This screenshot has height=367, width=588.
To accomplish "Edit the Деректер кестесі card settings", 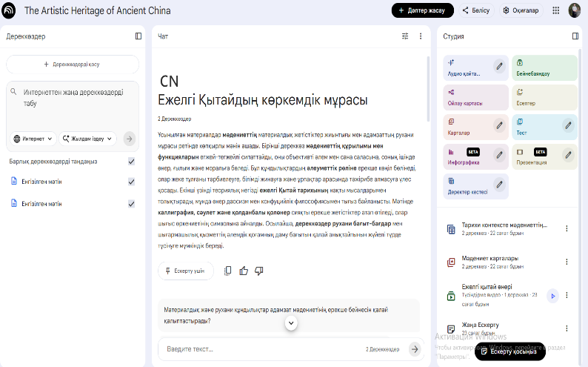I will [499, 185].
